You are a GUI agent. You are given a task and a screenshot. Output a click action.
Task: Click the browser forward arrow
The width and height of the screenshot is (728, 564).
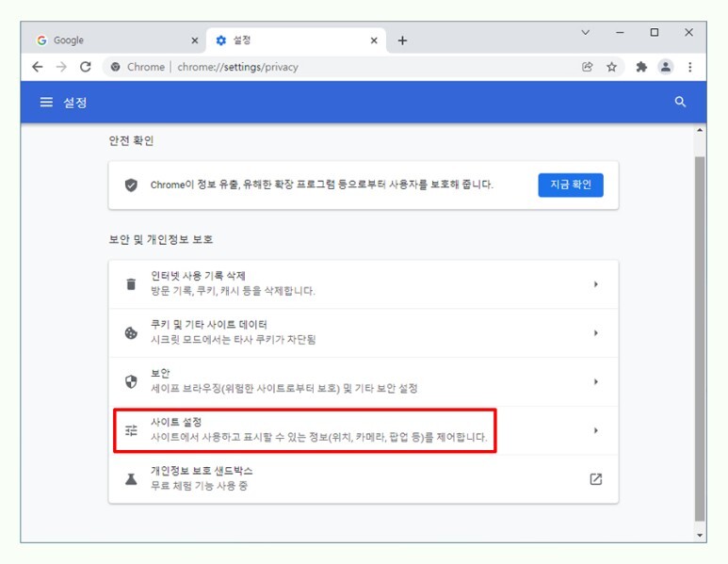click(61, 67)
